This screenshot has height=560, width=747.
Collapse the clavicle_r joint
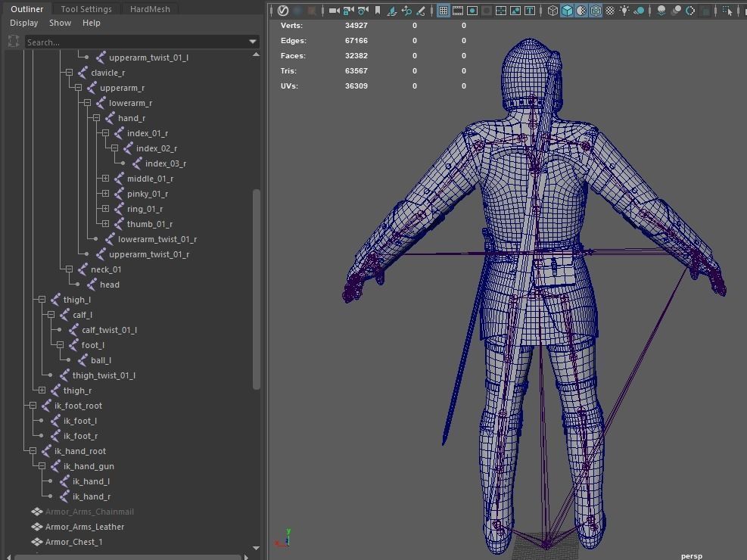[x=69, y=73]
